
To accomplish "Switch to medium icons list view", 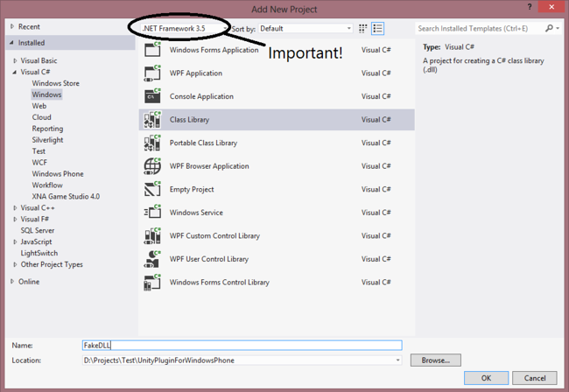I will (x=378, y=29).
